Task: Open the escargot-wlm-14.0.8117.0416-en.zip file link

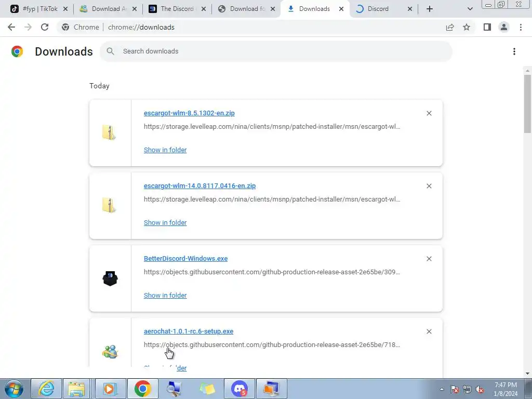Action: click(200, 186)
